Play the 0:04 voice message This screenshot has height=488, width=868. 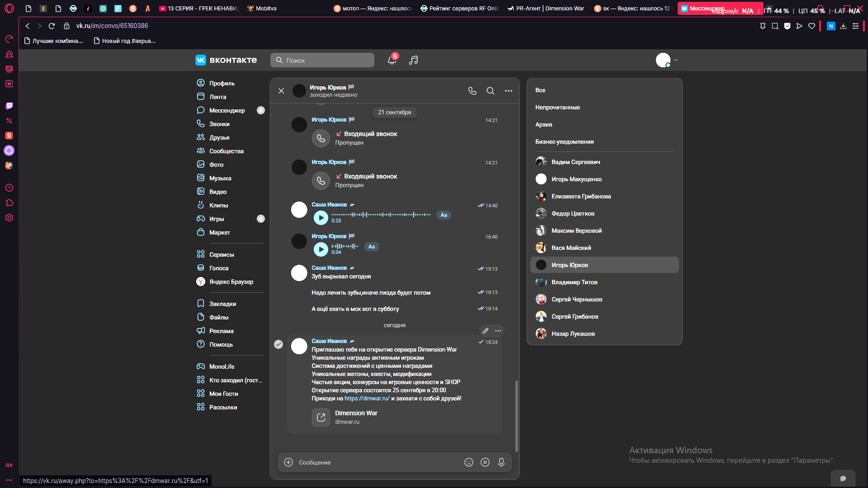[x=321, y=249]
